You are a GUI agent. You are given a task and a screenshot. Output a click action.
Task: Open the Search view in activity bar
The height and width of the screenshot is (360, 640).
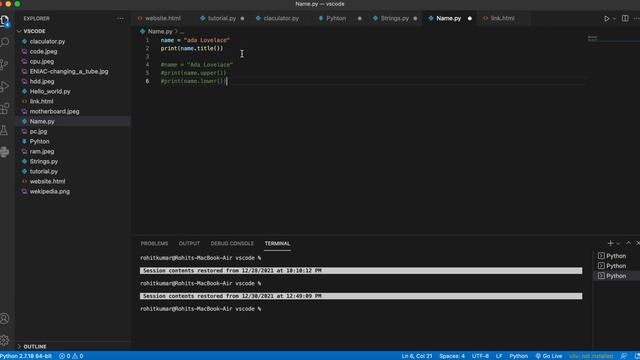coord(5,42)
